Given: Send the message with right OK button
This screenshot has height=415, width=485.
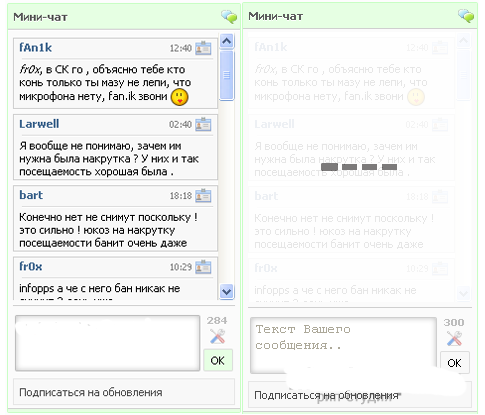Looking at the screenshot, I should tap(455, 363).
